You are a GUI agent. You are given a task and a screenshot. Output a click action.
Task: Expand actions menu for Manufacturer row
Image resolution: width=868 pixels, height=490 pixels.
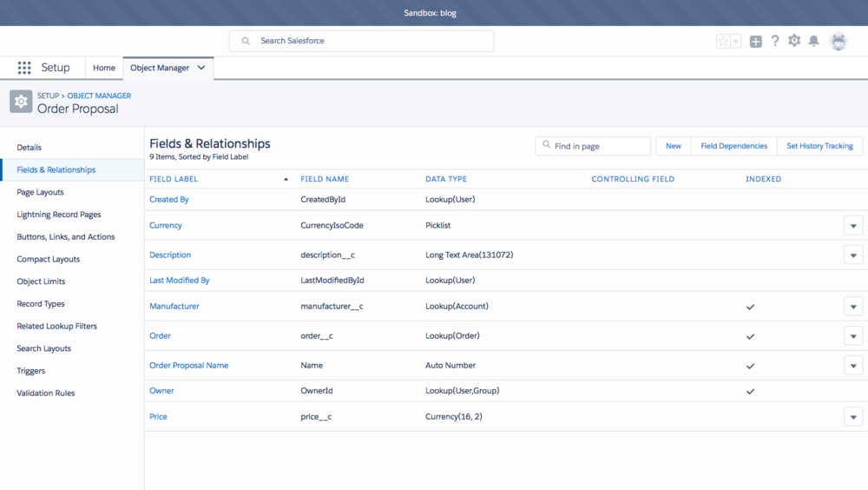click(853, 307)
